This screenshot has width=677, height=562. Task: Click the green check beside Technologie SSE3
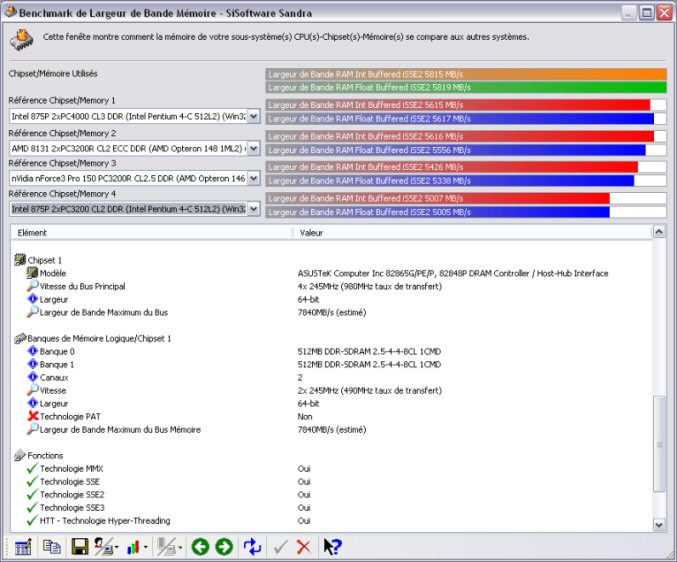pos(32,507)
